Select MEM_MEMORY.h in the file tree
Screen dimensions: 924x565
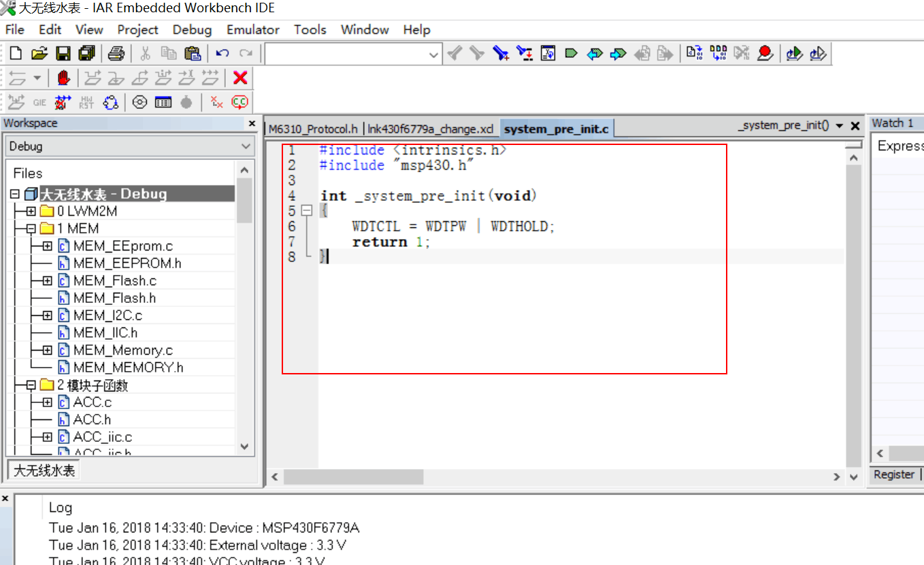click(x=129, y=368)
